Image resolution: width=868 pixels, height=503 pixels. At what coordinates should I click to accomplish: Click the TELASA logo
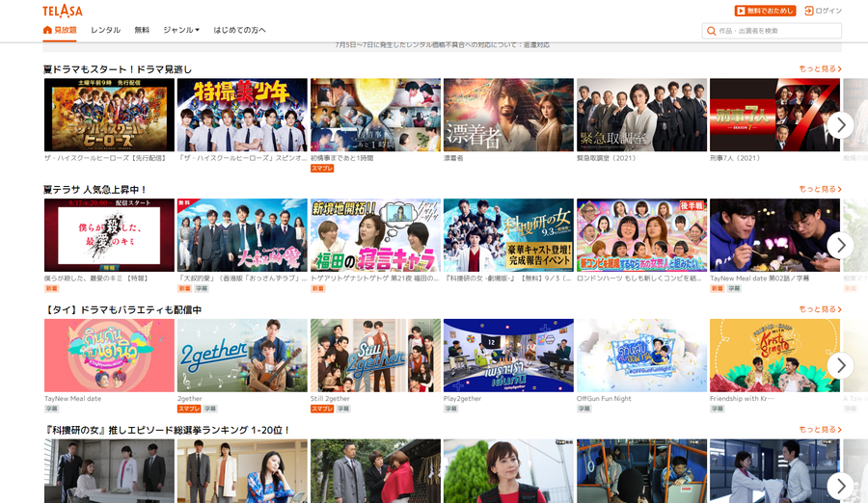63,11
